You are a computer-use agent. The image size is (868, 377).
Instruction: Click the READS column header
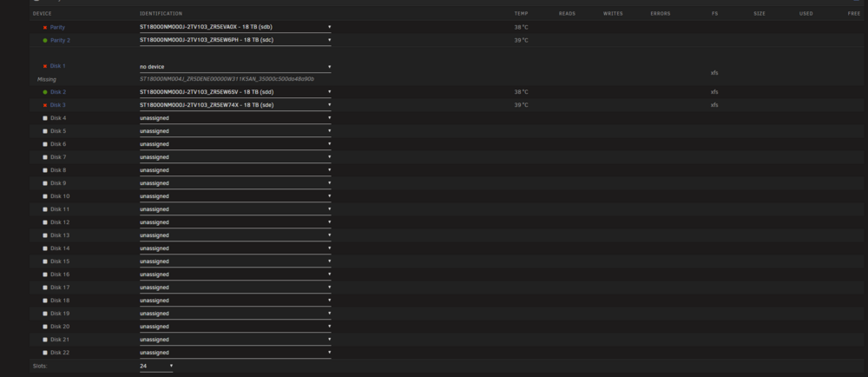click(x=567, y=14)
